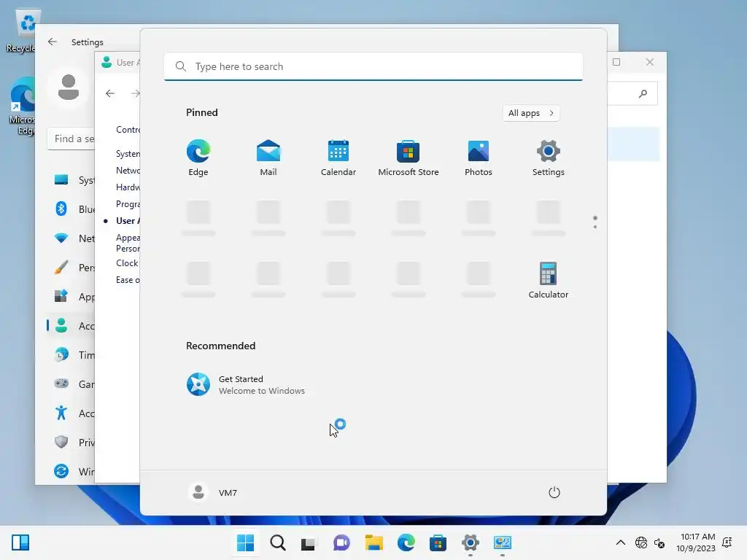Viewport: 747px width, 560px height.
Task: Open the Mail pinned app
Action: click(x=268, y=157)
